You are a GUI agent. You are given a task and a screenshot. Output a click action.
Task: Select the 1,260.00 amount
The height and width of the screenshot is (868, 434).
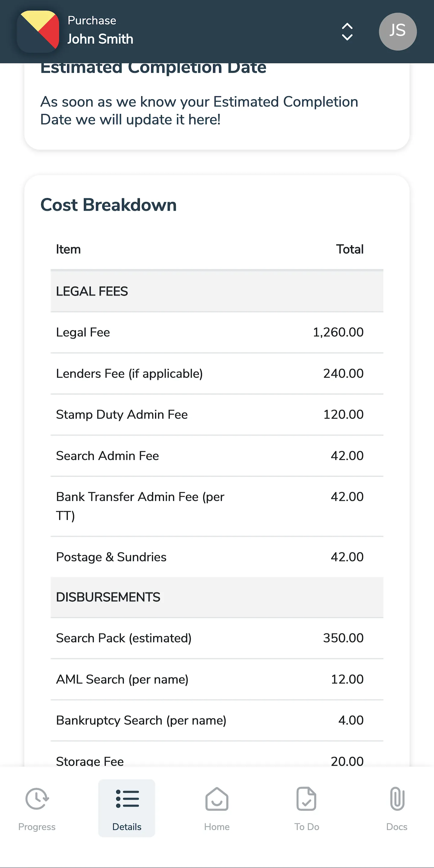tap(338, 332)
